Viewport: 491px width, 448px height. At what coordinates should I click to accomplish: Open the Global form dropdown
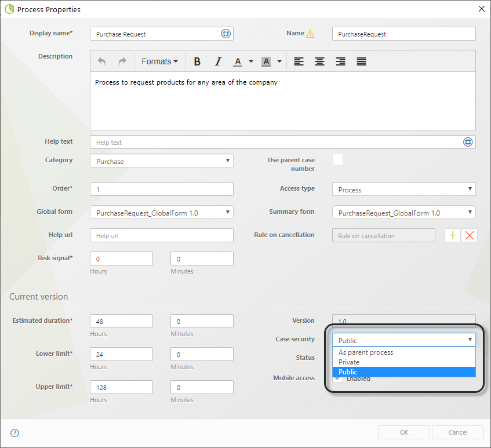point(162,212)
